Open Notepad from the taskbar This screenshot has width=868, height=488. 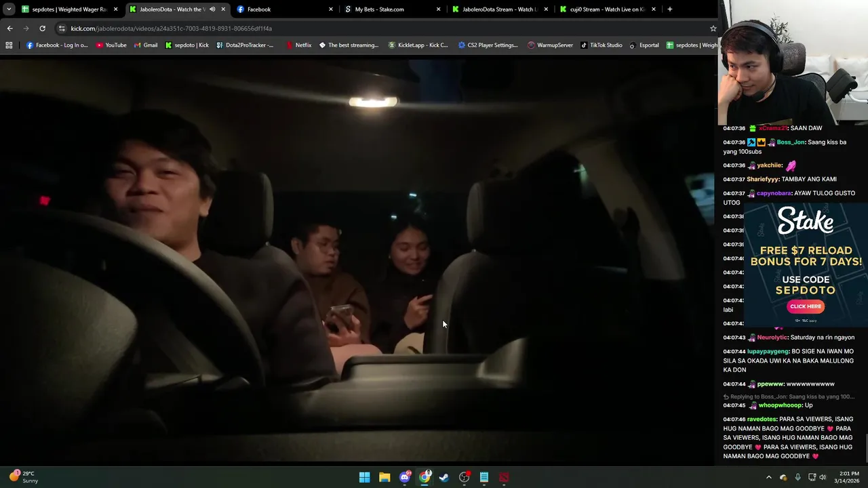[484, 477]
